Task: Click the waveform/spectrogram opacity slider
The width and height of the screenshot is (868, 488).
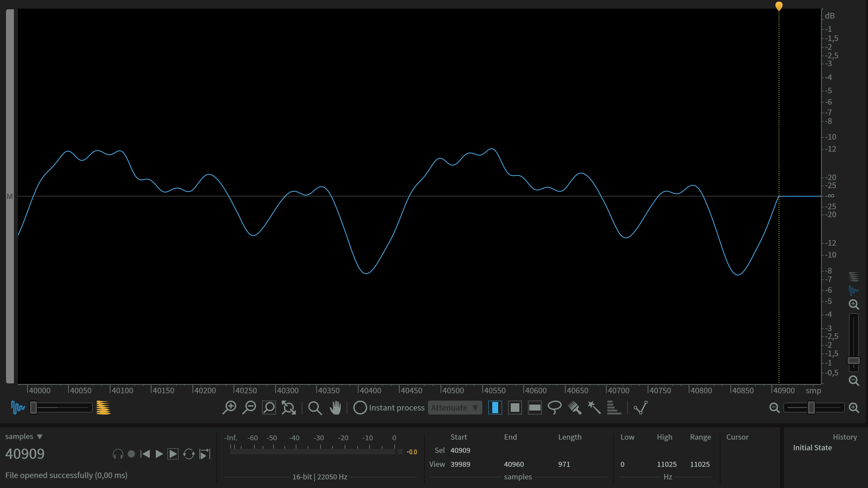Action: 61,408
